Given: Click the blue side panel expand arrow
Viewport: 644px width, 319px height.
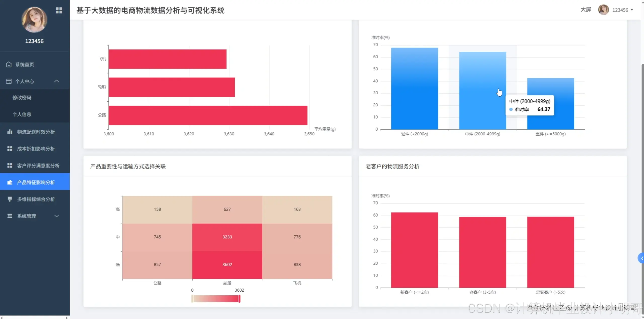Looking at the screenshot, I should coord(641,258).
